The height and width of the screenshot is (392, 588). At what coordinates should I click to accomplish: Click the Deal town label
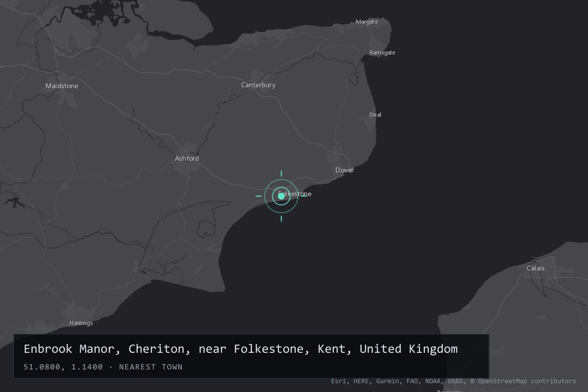click(x=375, y=115)
